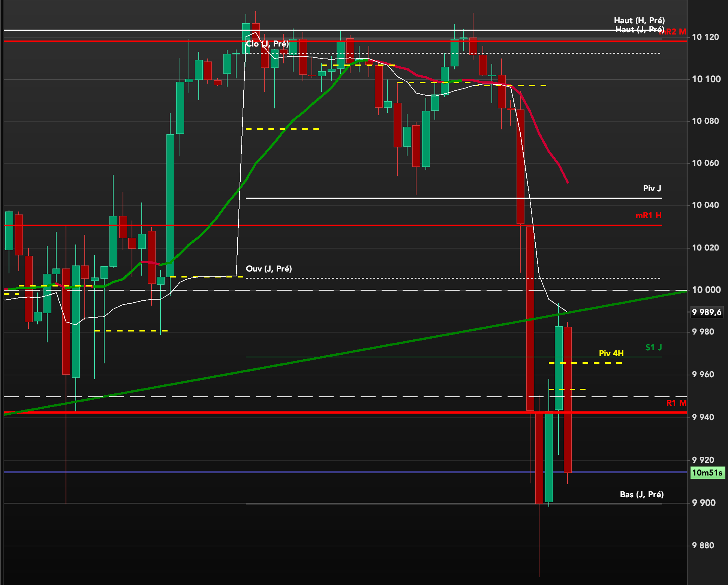This screenshot has width=728, height=585.
Task: Click the Ouv (J, Pré) label
Action: pos(268,269)
